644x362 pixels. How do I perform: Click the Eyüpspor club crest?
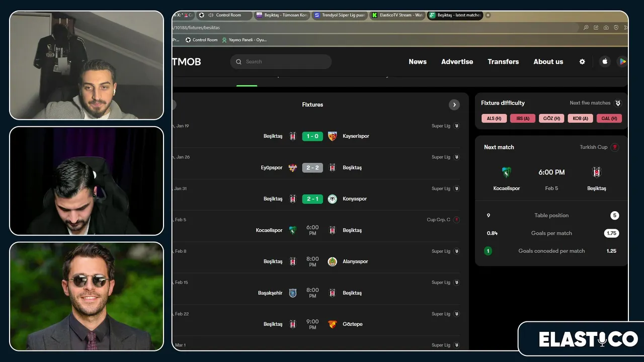click(293, 167)
